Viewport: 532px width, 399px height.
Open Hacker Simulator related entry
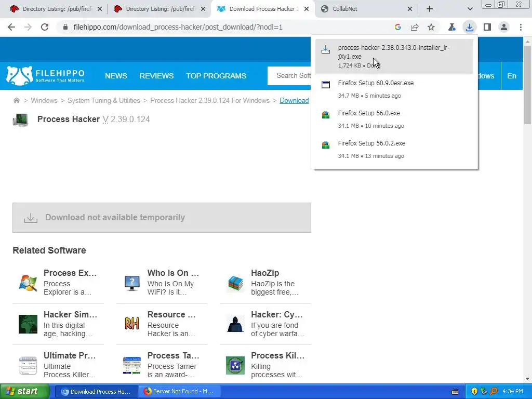(x=58, y=324)
